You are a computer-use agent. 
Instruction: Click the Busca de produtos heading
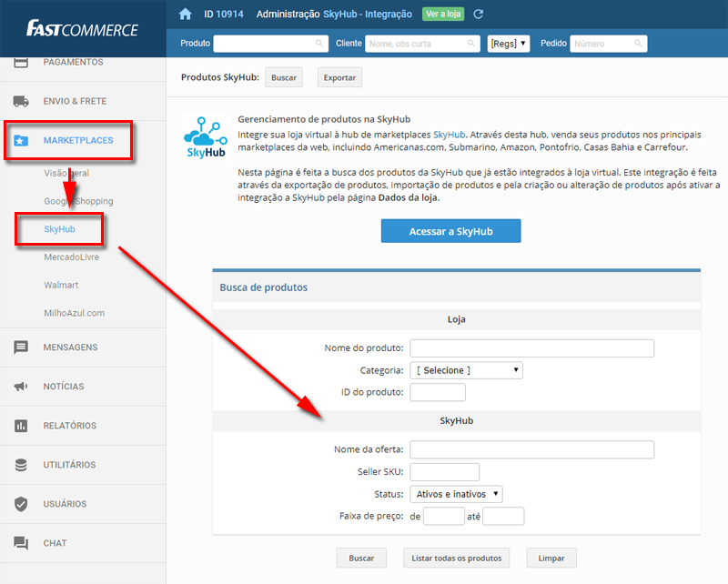coord(263,287)
